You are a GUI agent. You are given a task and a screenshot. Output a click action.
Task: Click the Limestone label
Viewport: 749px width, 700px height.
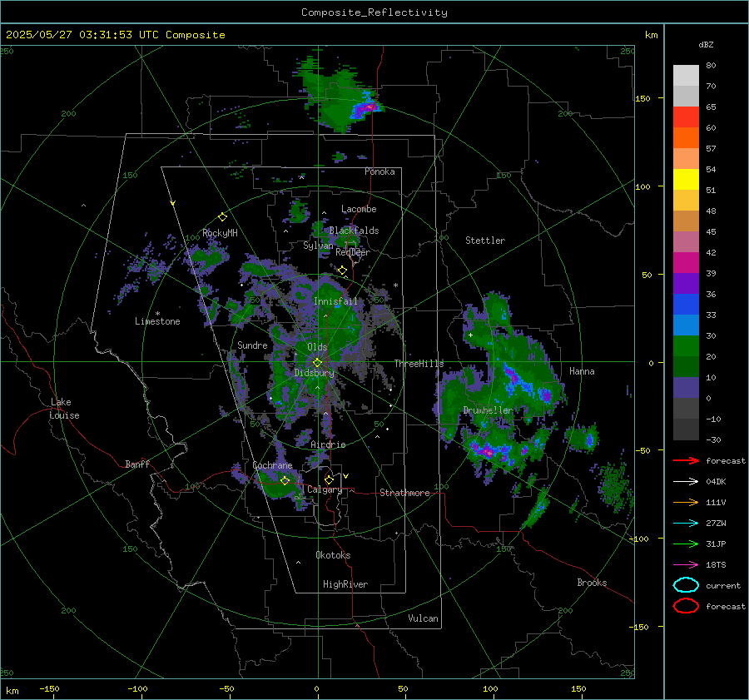pos(157,321)
